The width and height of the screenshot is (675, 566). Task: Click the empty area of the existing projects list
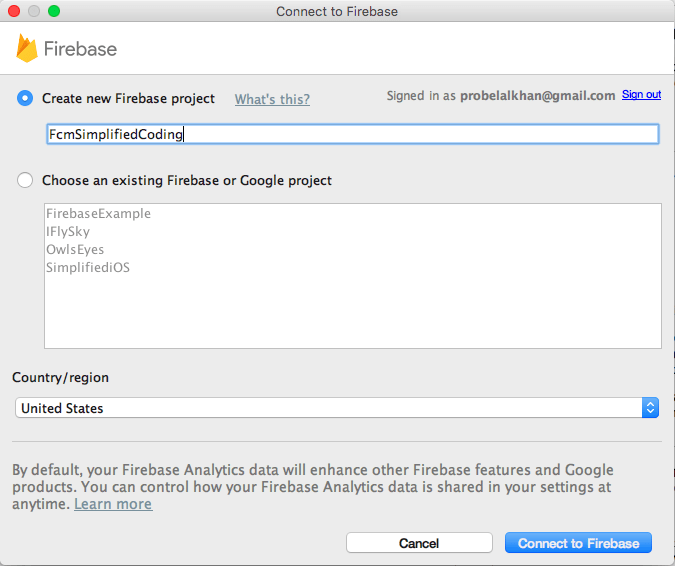click(x=353, y=312)
